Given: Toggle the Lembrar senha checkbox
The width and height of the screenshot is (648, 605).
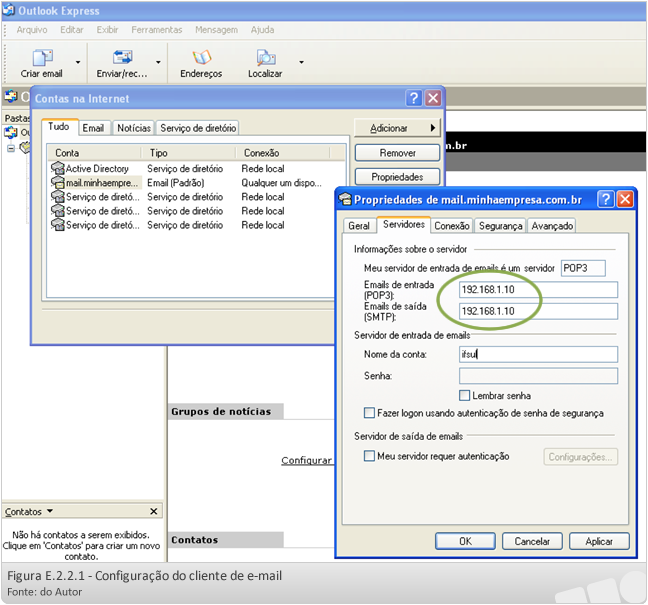Looking at the screenshot, I should tap(465, 395).
